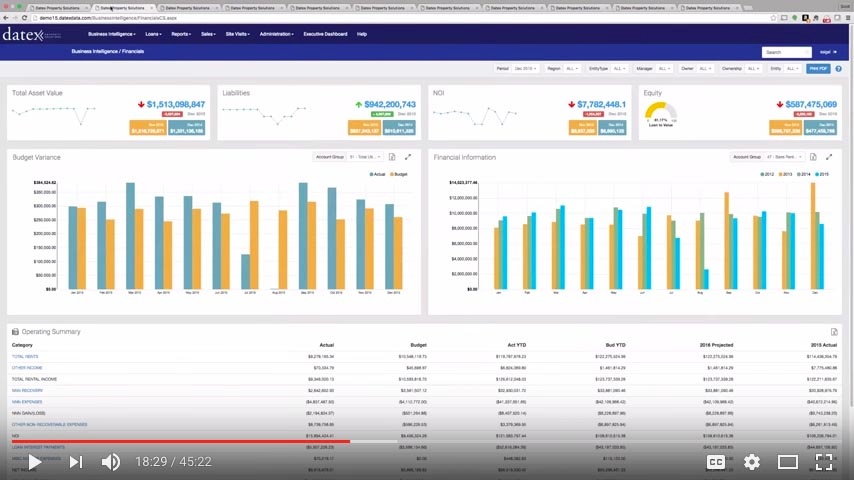Enter fullscreen video mode
This screenshot has height=480, width=854.
point(824,461)
